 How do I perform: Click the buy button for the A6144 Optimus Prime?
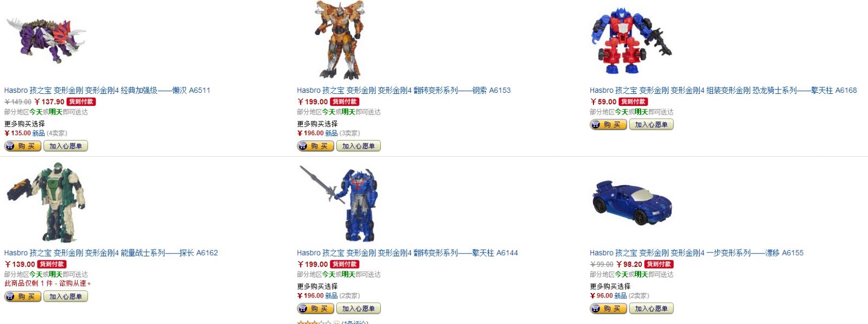click(316, 308)
